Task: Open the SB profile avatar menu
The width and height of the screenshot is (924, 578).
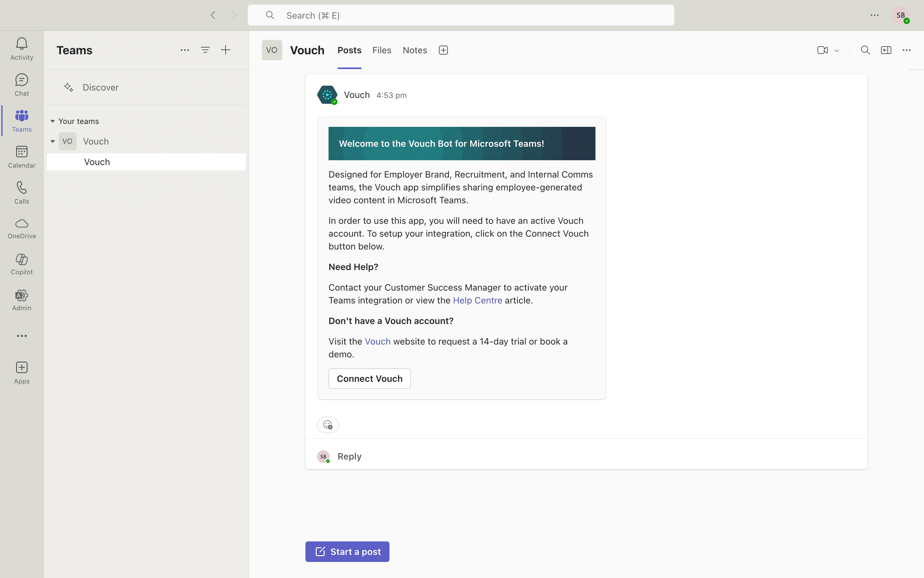Action: coord(901,15)
